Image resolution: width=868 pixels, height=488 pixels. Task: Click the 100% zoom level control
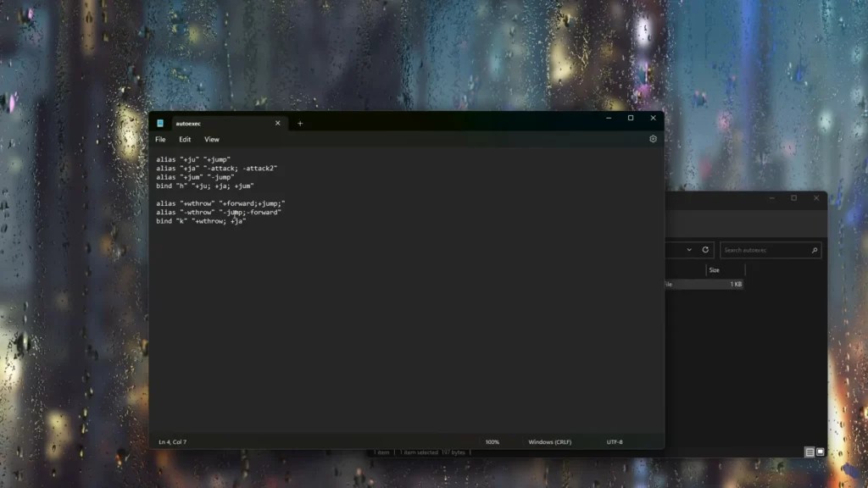pyautogui.click(x=492, y=441)
